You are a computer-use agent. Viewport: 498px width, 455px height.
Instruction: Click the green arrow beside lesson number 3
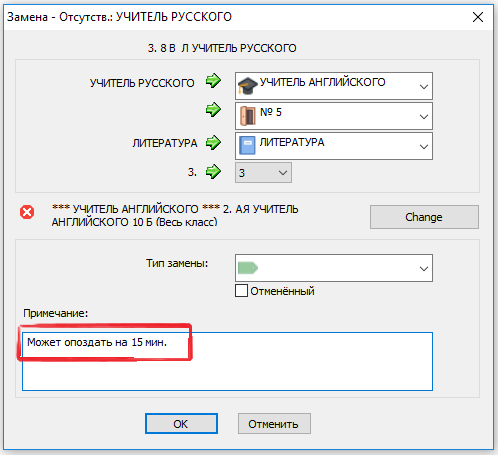pyautogui.click(x=213, y=172)
